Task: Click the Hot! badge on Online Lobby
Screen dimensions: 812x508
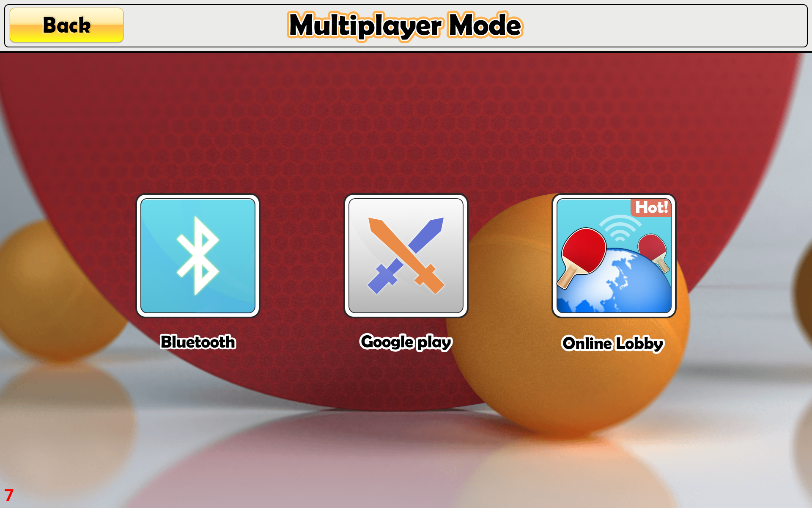Action: [651, 207]
